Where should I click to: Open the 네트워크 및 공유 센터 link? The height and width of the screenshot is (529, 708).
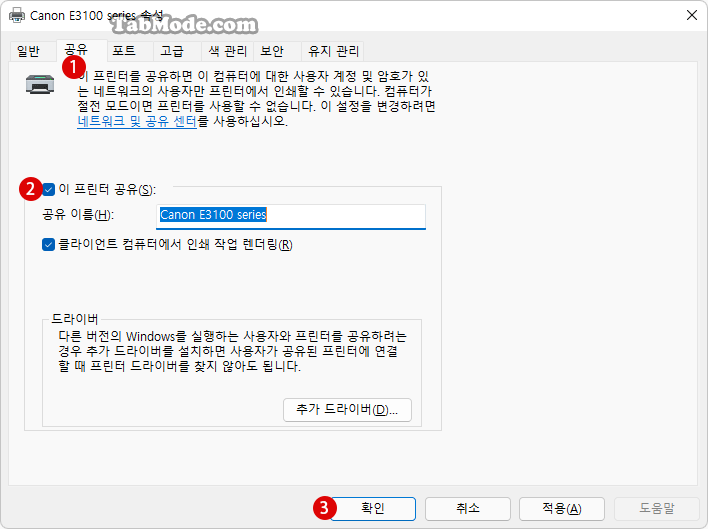coord(137,121)
